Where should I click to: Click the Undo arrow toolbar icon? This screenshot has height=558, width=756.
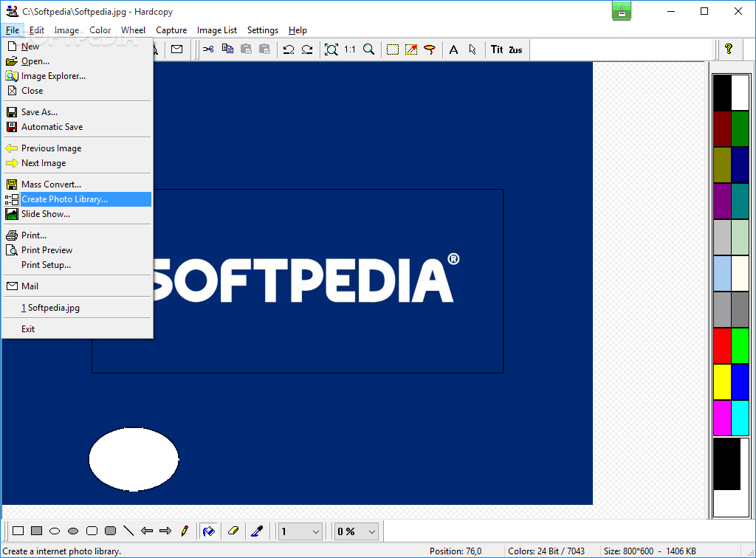pyautogui.click(x=289, y=49)
